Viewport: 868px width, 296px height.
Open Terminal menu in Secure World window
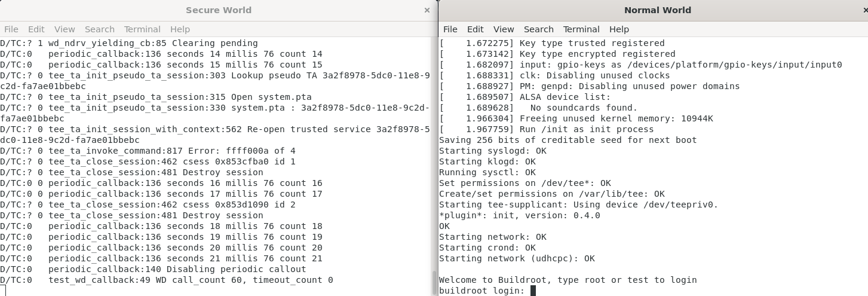pos(142,29)
